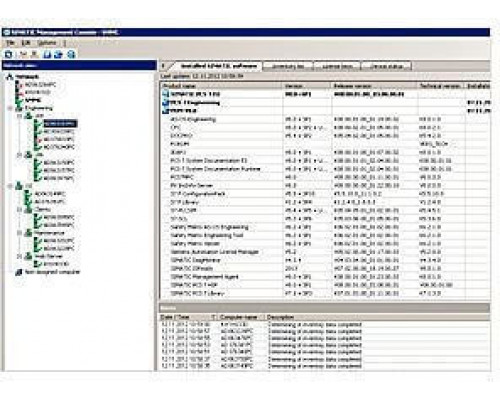Open the File menu
Viewport: 500px width, 400px height.
pos(10,43)
